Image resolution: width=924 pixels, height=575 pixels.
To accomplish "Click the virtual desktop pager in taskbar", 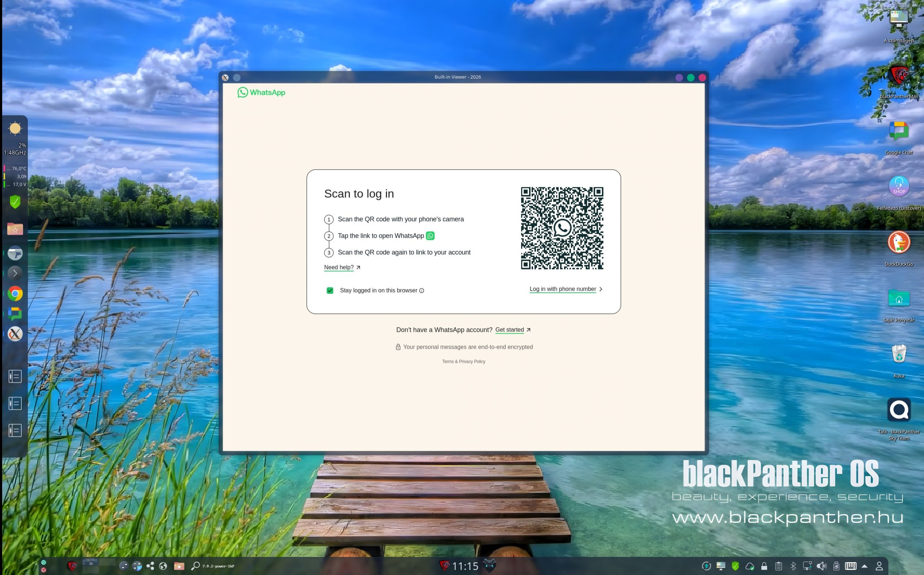I will 99,566.
